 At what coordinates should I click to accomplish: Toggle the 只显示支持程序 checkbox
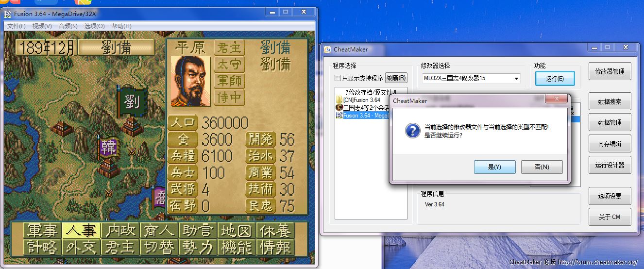(x=338, y=78)
